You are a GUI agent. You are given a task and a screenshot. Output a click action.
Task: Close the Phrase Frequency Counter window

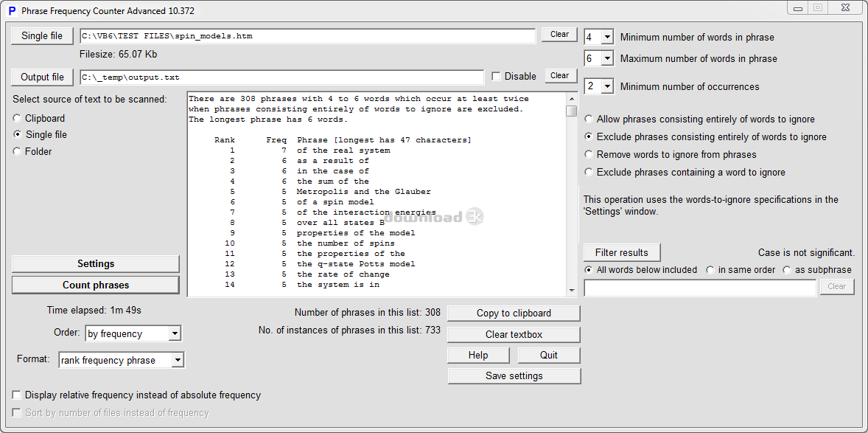[x=845, y=7]
